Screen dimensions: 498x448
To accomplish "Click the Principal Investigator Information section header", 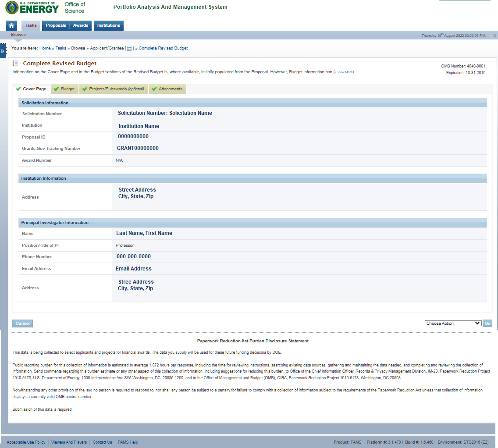I will pyautogui.click(x=253, y=223).
